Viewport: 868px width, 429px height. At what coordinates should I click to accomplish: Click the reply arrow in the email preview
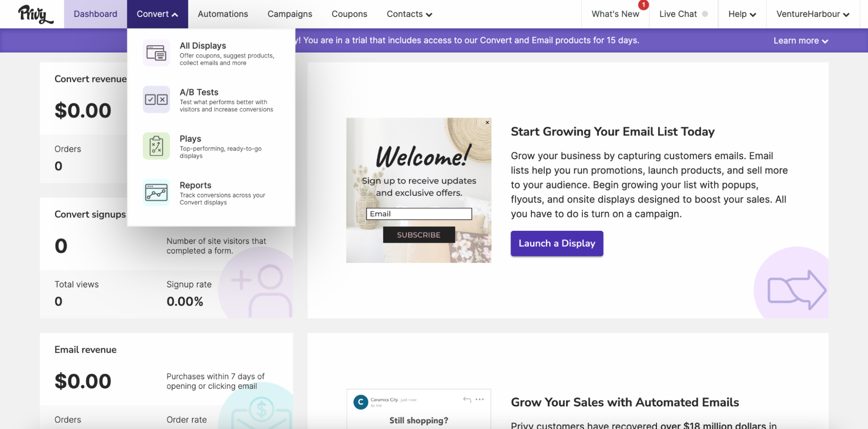point(466,399)
